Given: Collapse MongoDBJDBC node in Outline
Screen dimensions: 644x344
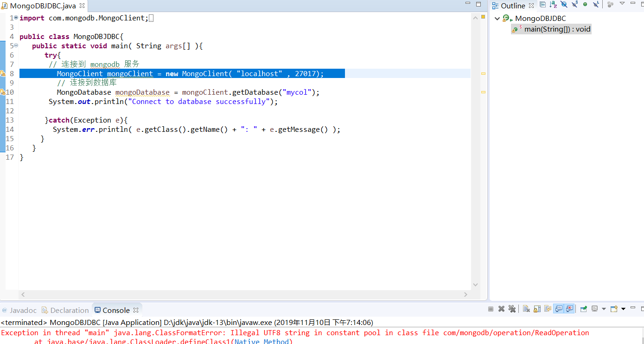Looking at the screenshot, I should coord(497,19).
